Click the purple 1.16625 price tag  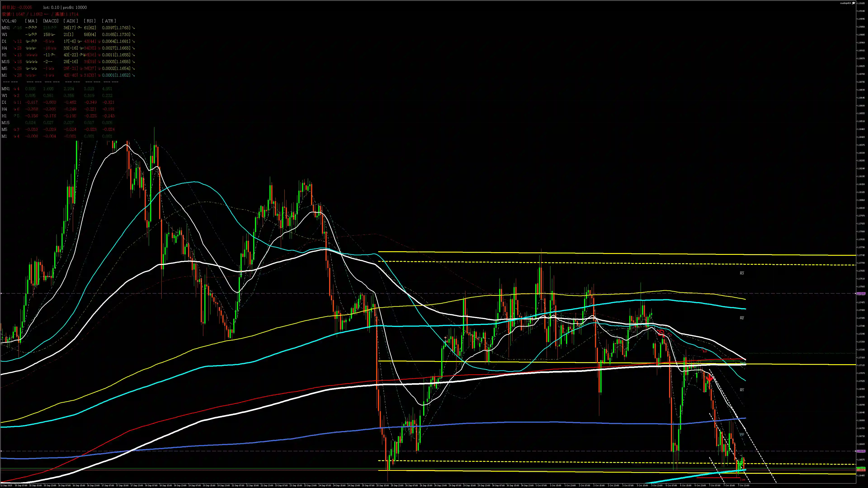pos(861,451)
